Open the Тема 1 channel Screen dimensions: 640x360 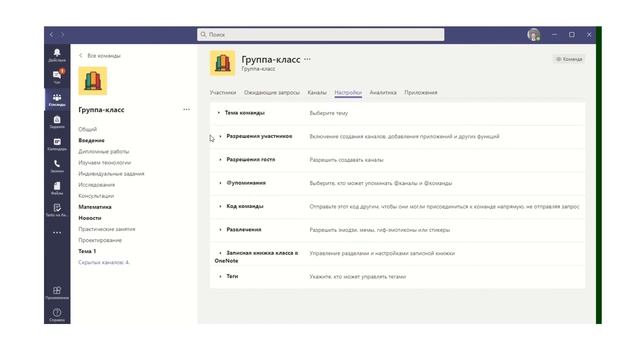87,251
